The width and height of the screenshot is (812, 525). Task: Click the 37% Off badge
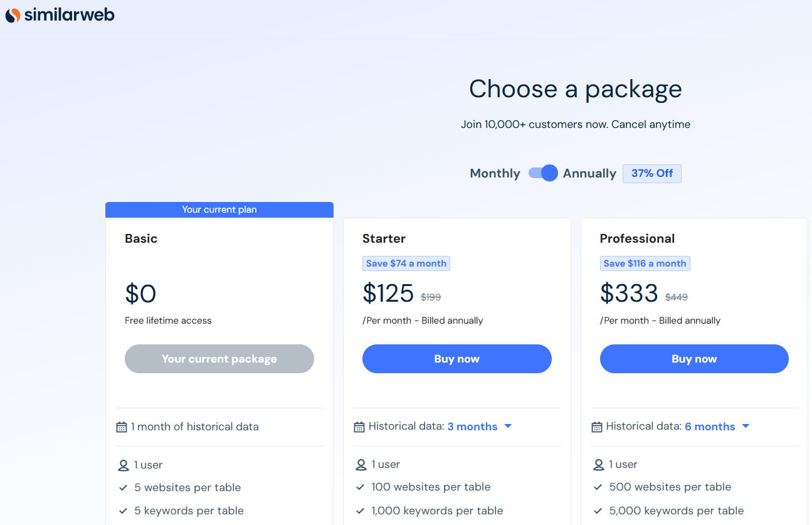651,173
